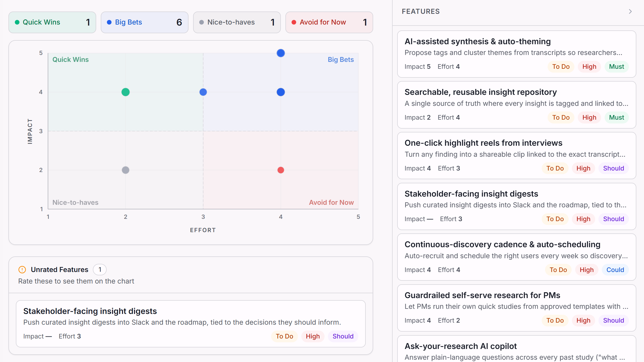644x362 pixels.
Task: Click To Do tag on unrated digests card
Action: [x=284, y=336]
